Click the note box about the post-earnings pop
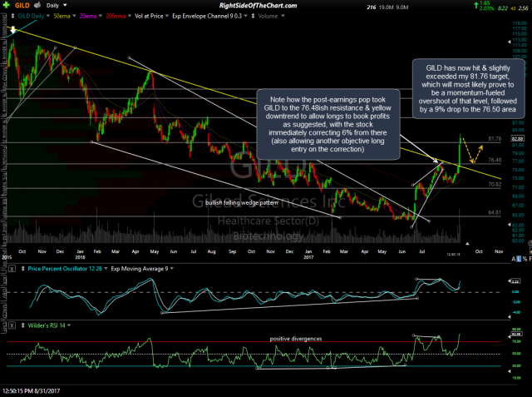The image size is (532, 397). point(328,124)
